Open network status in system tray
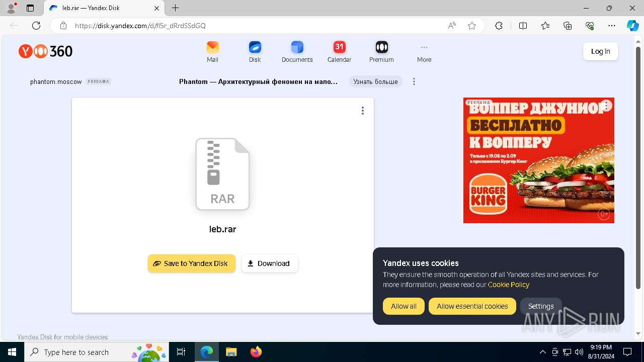 pyautogui.click(x=567, y=352)
